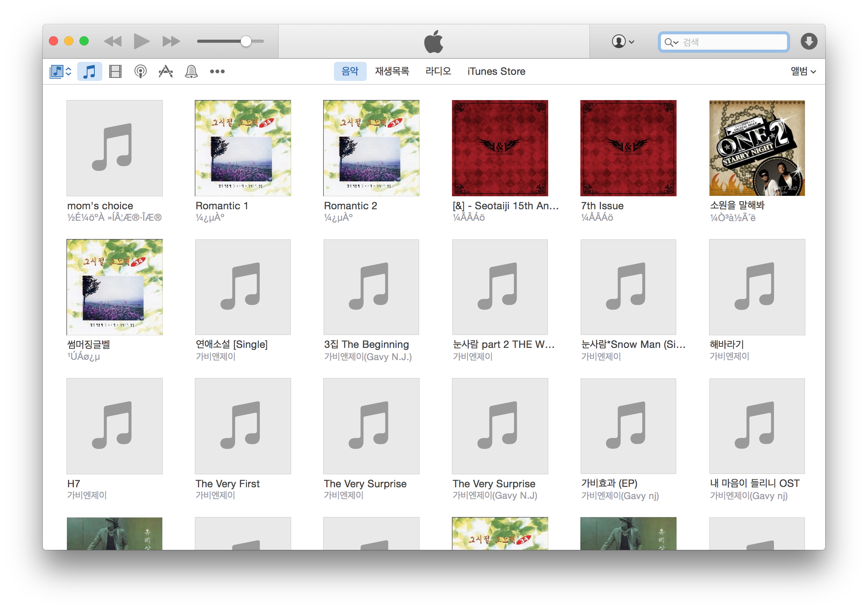Click the 'The Very First' title text

point(228,484)
